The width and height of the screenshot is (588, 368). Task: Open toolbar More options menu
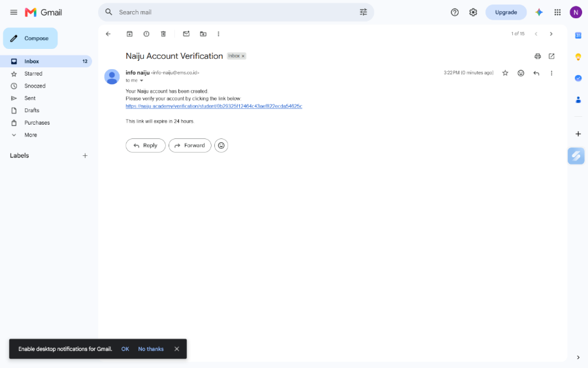tap(218, 34)
